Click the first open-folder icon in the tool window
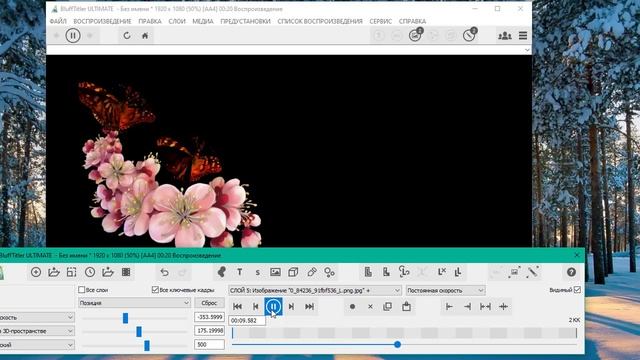This screenshot has width=640, height=360. point(54,272)
